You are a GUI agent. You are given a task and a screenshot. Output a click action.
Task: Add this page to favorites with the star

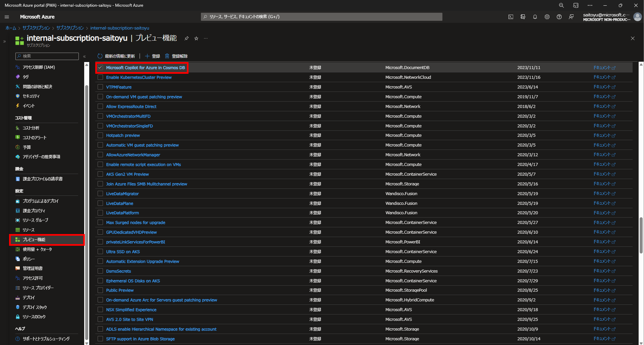(x=196, y=39)
